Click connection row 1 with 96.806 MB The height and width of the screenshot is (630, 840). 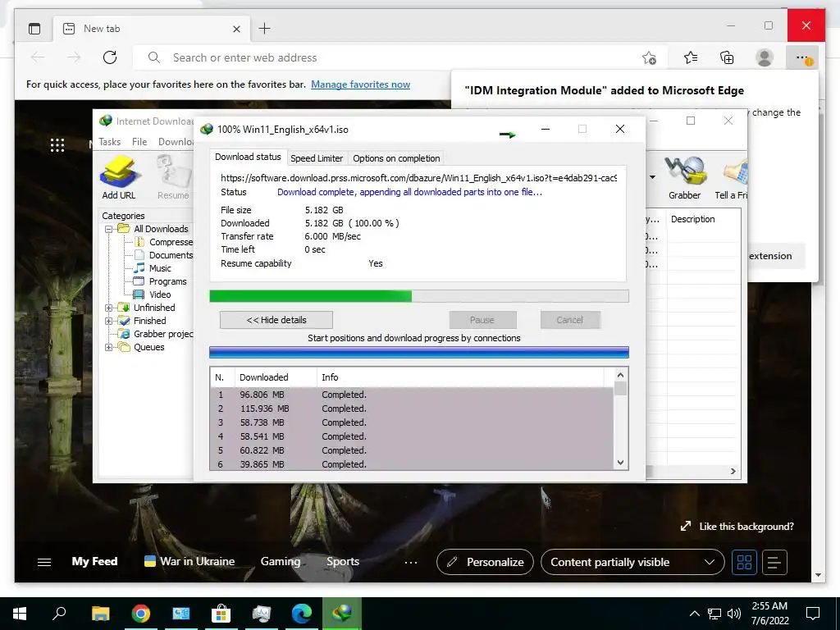pyautogui.click(x=412, y=395)
